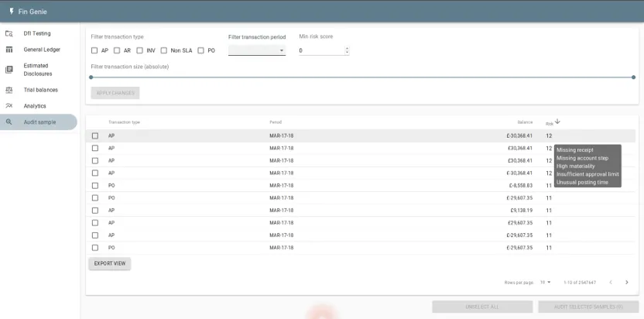Click the Risk column sort arrow
Screen dimensions: 644x319
[x=557, y=122]
